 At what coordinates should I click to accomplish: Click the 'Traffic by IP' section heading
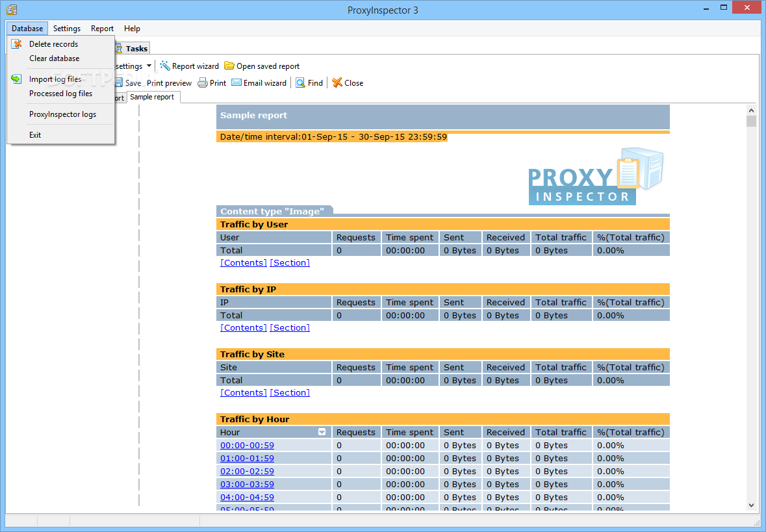click(248, 289)
